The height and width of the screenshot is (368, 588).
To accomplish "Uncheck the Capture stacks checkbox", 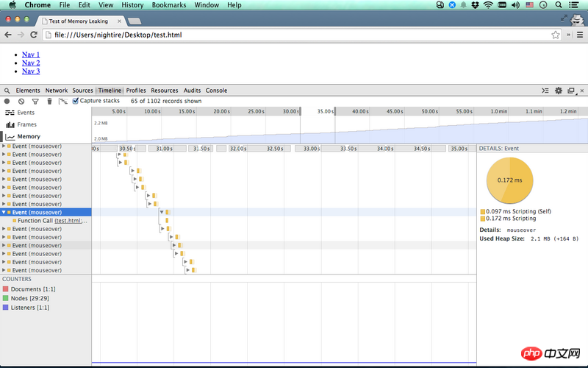I will point(76,101).
